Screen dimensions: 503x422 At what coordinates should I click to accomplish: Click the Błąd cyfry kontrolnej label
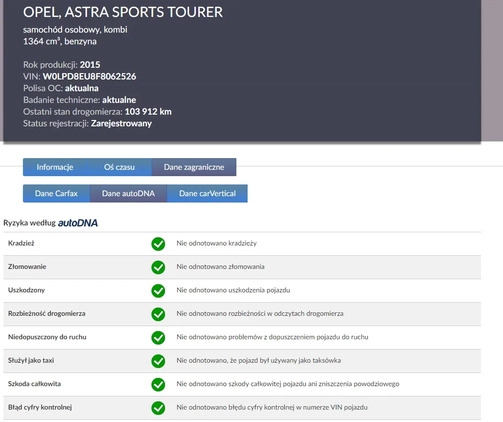point(40,407)
